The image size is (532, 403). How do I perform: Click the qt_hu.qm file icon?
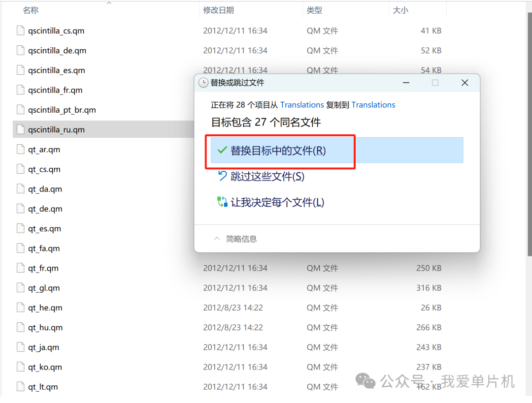pos(21,327)
